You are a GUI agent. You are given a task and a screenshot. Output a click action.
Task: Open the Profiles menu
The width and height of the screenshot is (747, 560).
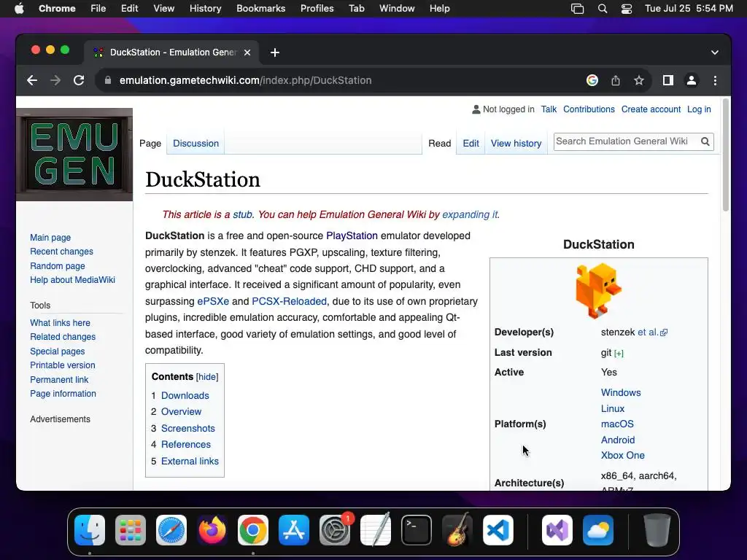coord(317,9)
